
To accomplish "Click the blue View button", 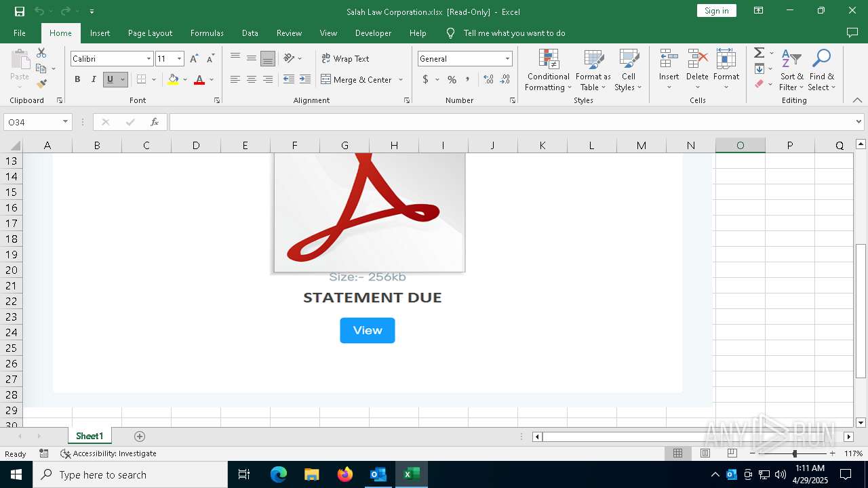I will pyautogui.click(x=367, y=330).
